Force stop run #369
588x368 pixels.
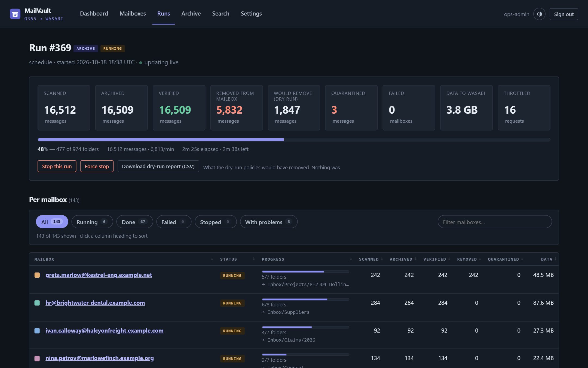point(97,166)
